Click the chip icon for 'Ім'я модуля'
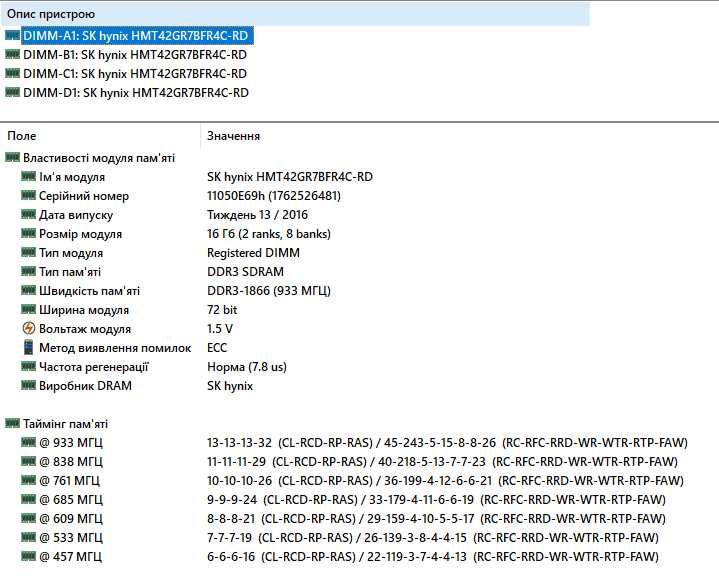719x579 pixels. pyautogui.click(x=28, y=176)
